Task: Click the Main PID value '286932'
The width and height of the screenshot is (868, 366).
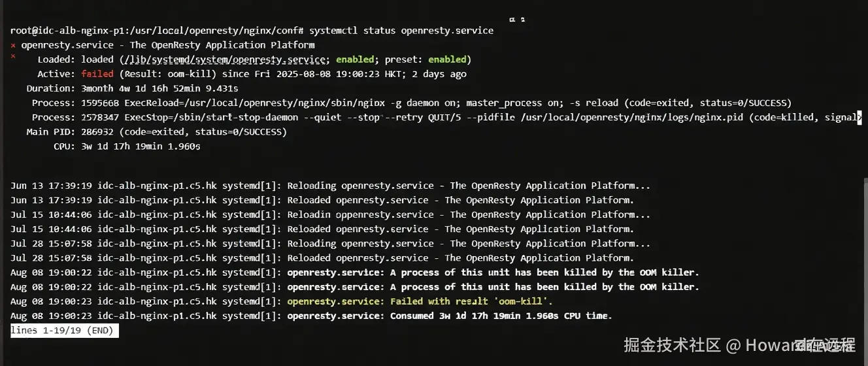Action: coord(97,131)
